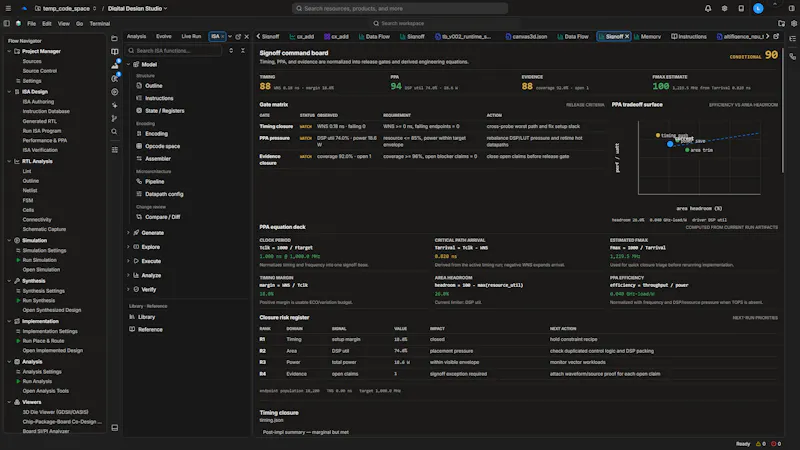Click the expand/sort arrows beside ISA search
The image size is (800, 450).
[231, 51]
